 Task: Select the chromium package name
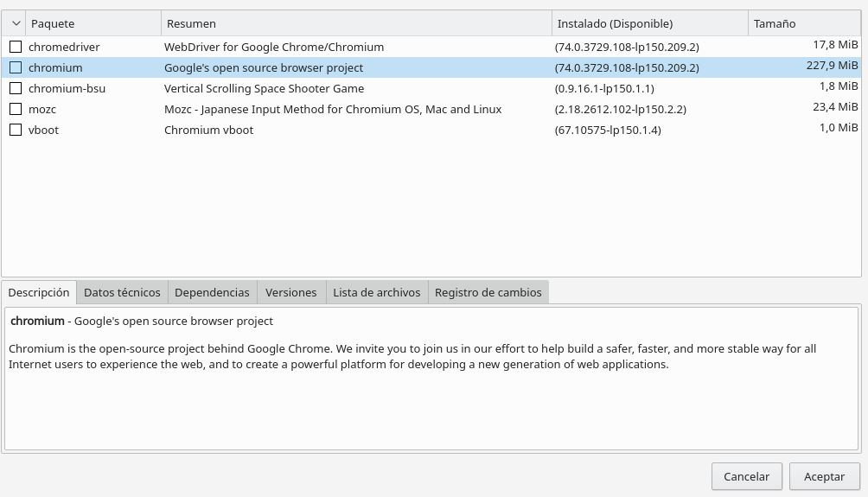tap(55, 67)
